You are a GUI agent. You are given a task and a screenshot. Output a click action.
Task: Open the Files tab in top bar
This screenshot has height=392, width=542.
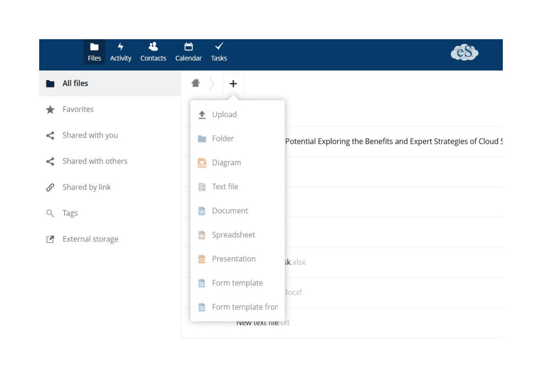94,52
